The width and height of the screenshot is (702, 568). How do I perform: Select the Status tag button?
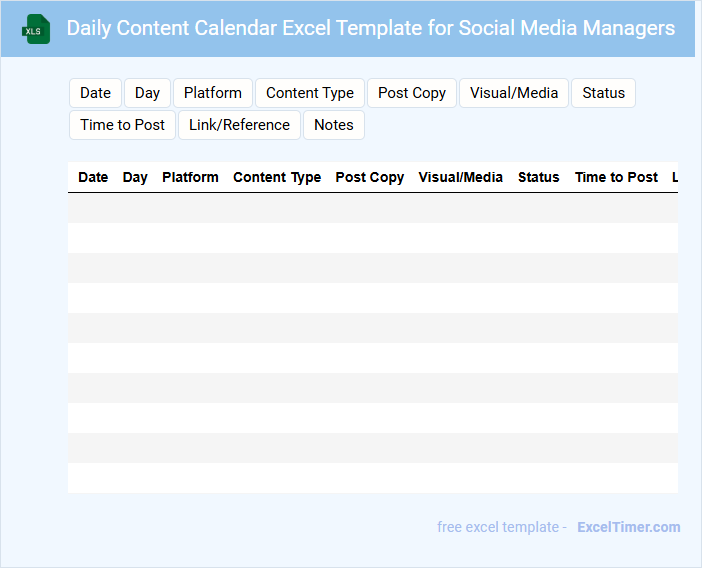(x=604, y=93)
